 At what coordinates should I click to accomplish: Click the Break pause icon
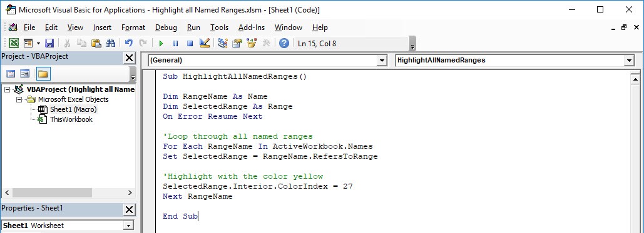[175, 43]
